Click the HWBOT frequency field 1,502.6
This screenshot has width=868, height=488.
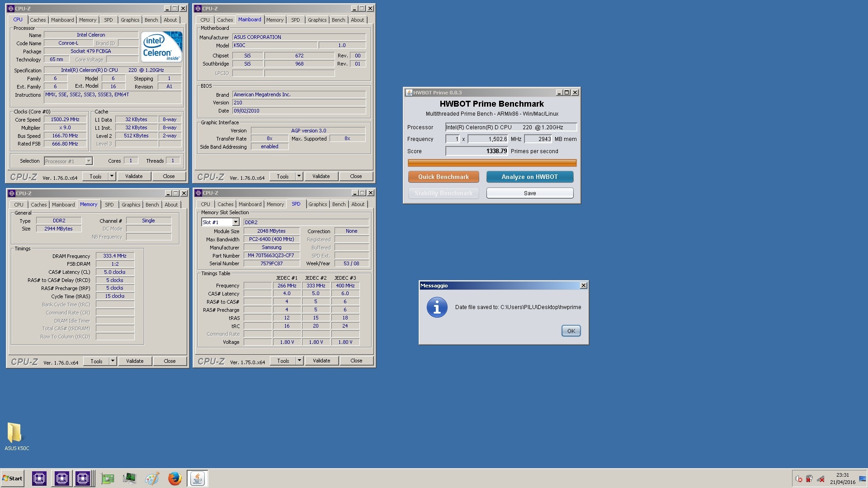click(488, 139)
